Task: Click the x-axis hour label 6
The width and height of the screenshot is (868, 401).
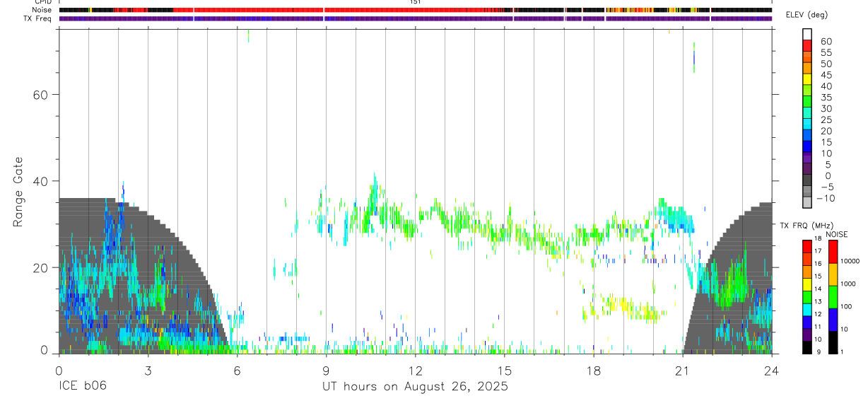Action: (237, 370)
